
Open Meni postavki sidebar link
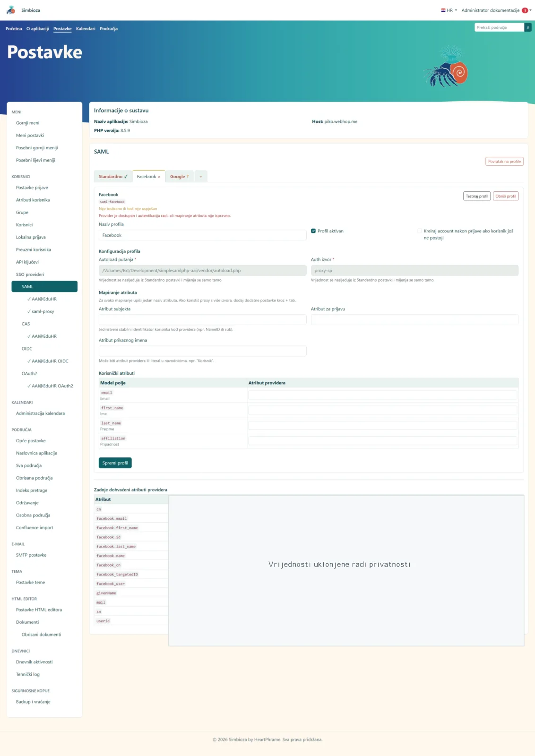click(x=30, y=136)
